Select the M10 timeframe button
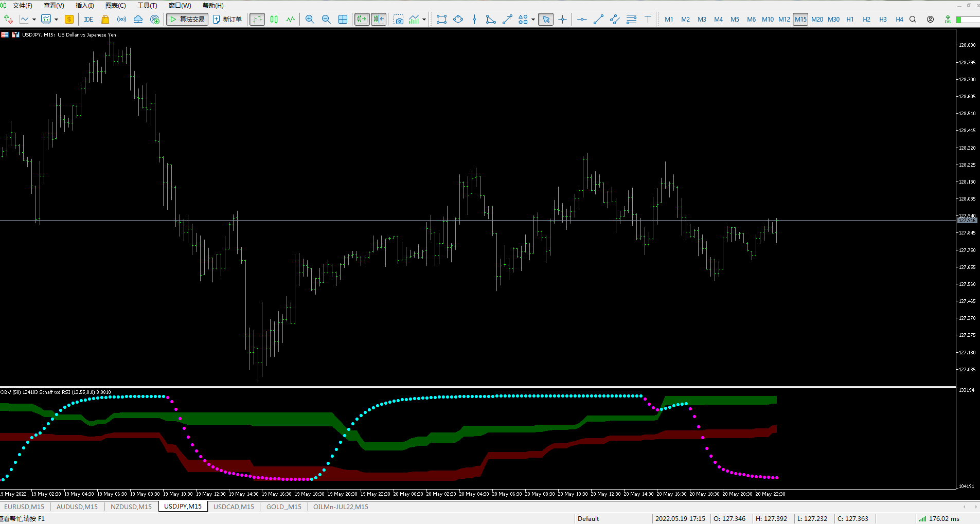This screenshot has width=980, height=524. [768, 20]
